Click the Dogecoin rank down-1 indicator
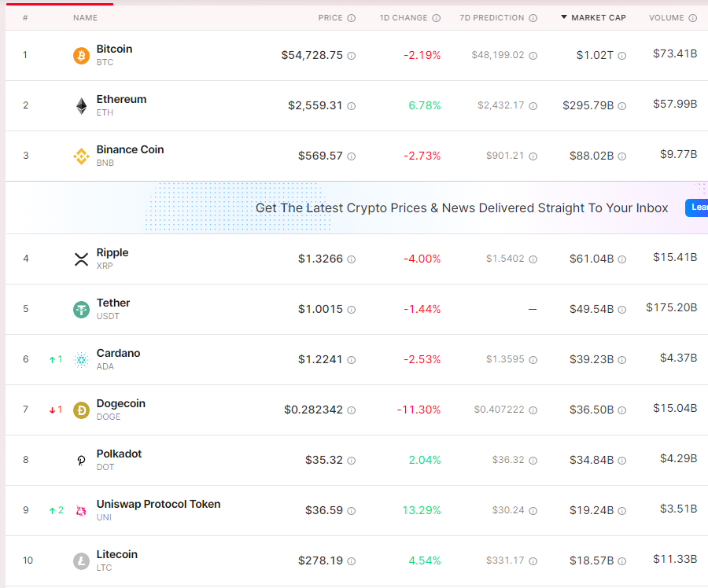 (x=56, y=410)
